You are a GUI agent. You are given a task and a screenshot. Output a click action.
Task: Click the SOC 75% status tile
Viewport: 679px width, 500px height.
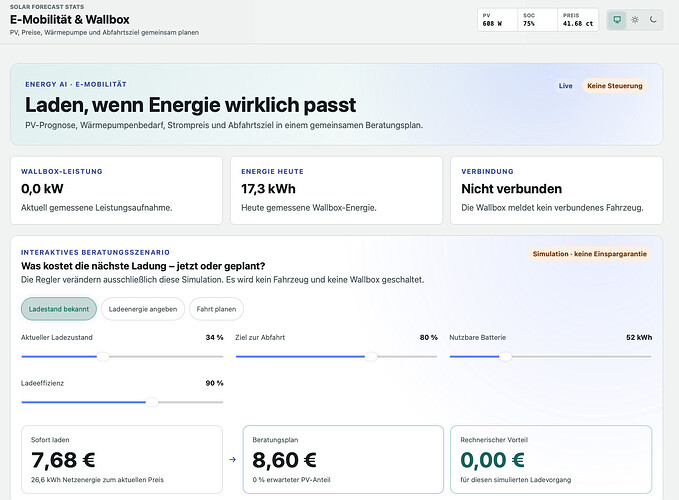click(x=537, y=20)
